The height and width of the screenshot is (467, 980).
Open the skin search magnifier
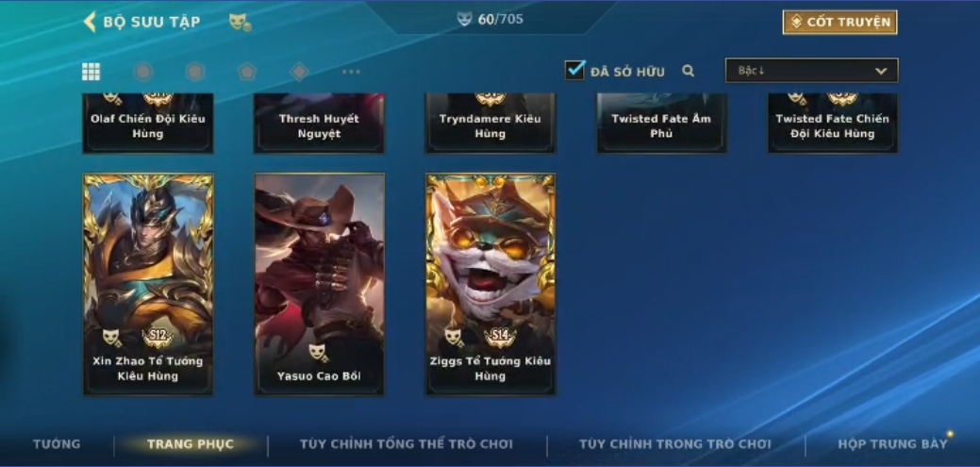(x=689, y=72)
